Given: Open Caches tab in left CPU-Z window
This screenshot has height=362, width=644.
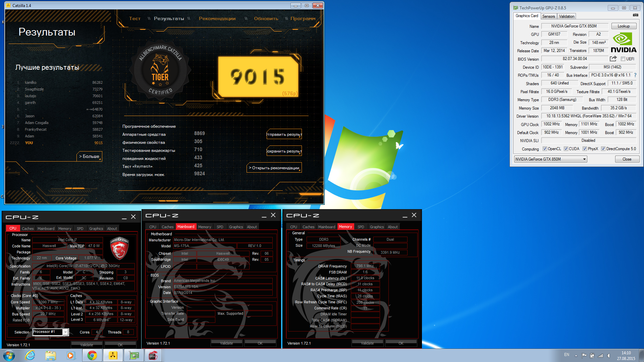Looking at the screenshot, I should [28, 229].
